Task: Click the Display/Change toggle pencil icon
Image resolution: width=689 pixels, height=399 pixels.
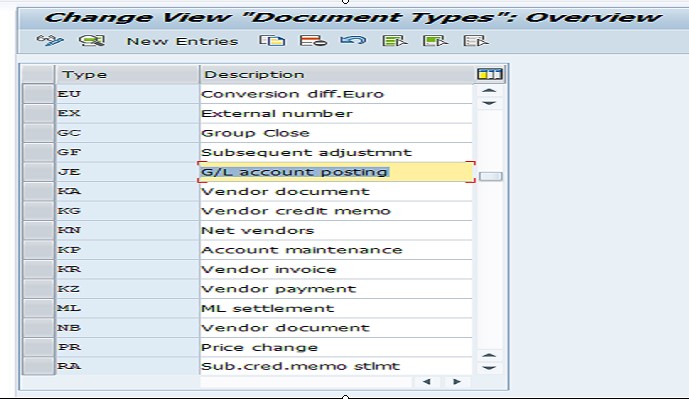Action: pyautogui.click(x=50, y=41)
